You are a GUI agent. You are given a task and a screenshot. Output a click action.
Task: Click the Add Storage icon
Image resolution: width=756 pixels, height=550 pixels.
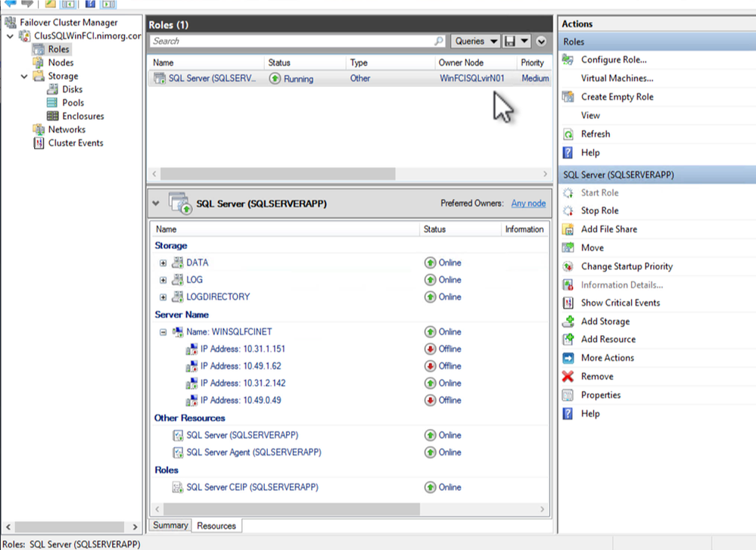568,322
